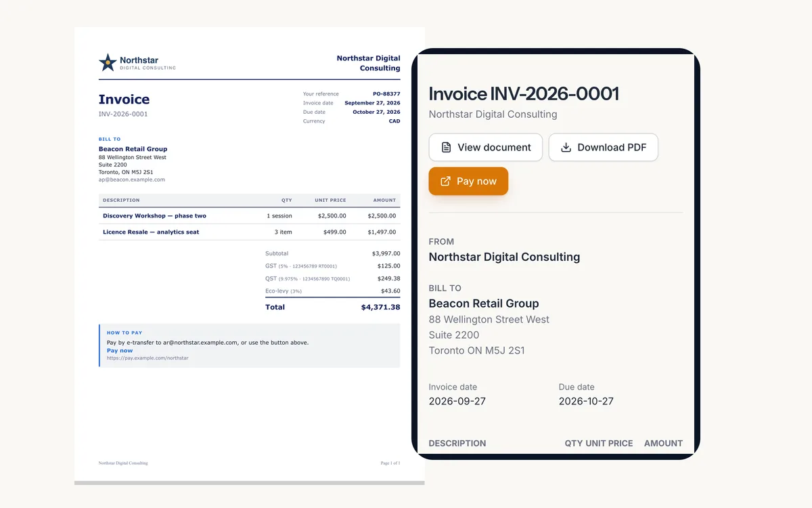Viewport: 812px width, 508px height.
Task: Click the QST amount $249.38
Action: tap(388, 278)
